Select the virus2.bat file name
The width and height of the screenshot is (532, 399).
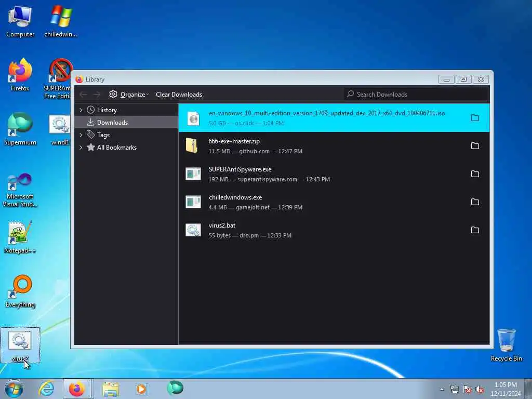(222, 225)
